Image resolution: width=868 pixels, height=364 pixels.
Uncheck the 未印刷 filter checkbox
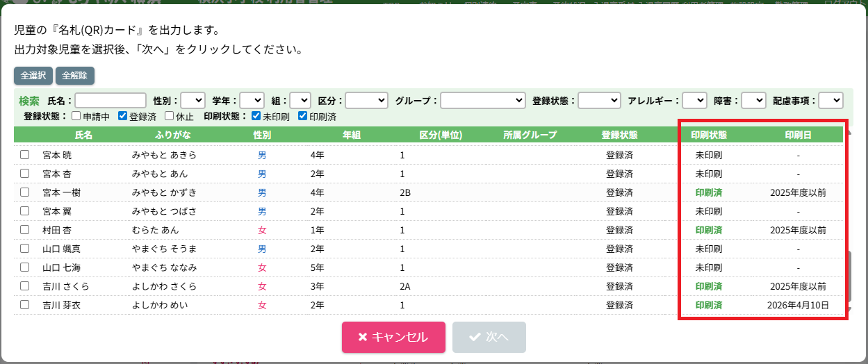(256, 116)
